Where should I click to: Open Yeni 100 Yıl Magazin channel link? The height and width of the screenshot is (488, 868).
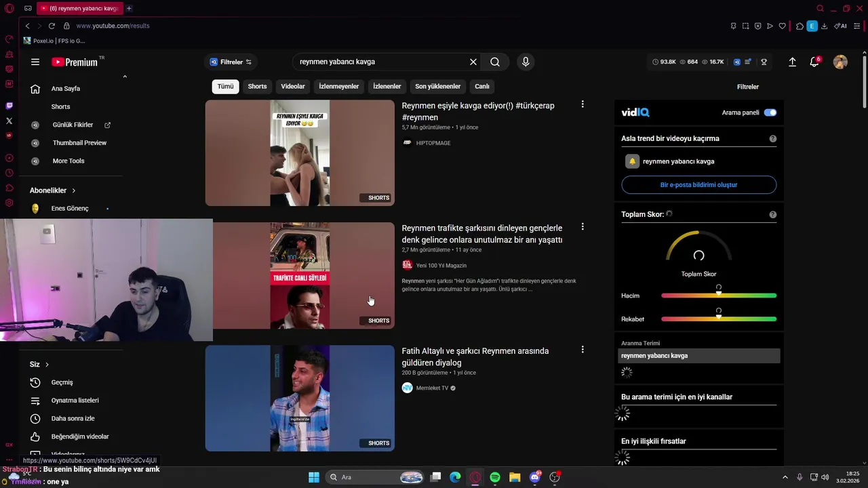point(441,266)
